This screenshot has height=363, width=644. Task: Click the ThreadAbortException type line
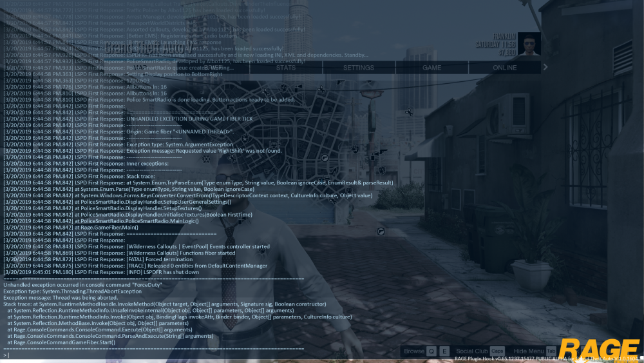coord(72,291)
